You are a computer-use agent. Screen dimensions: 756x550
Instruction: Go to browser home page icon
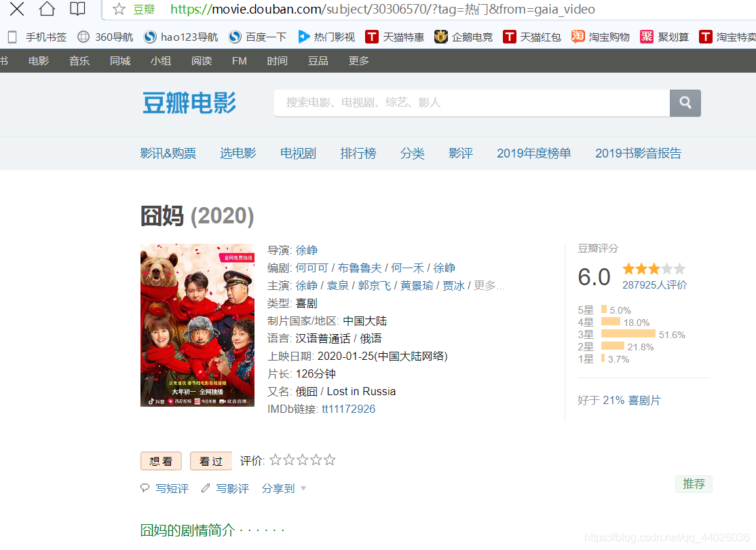(47, 8)
